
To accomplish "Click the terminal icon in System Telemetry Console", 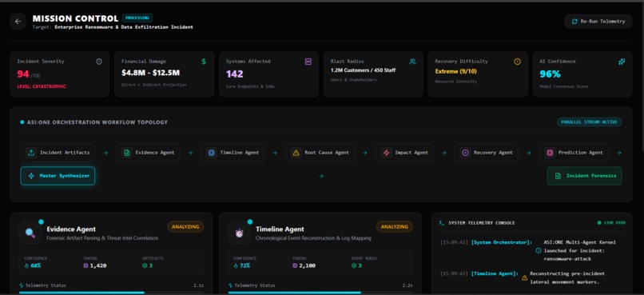I will pyautogui.click(x=442, y=223).
